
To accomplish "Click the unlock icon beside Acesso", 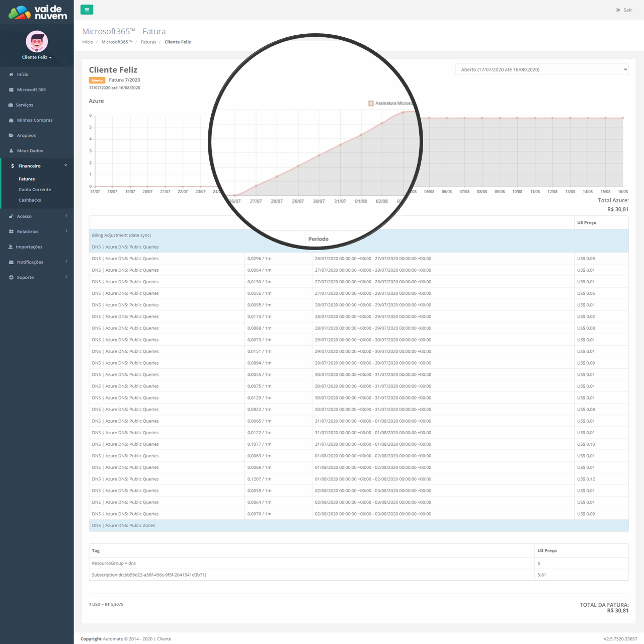I will pyautogui.click(x=11, y=216).
